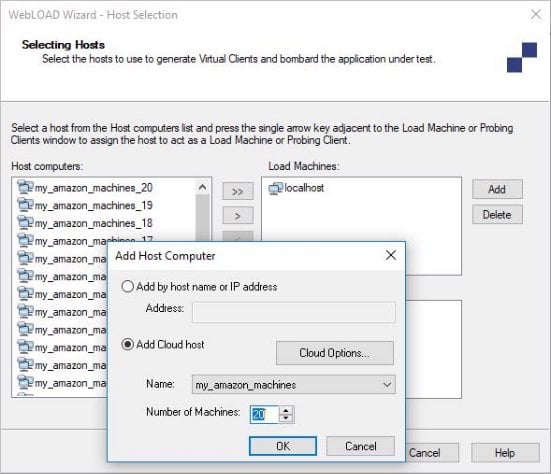Assign host with single right arrow button
The image size is (551, 474).
(238, 215)
